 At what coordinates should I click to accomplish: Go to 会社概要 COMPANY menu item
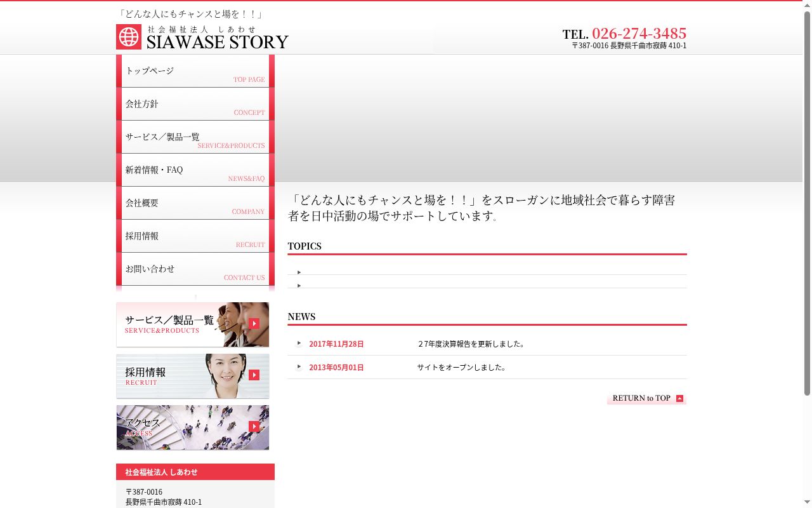point(195,203)
